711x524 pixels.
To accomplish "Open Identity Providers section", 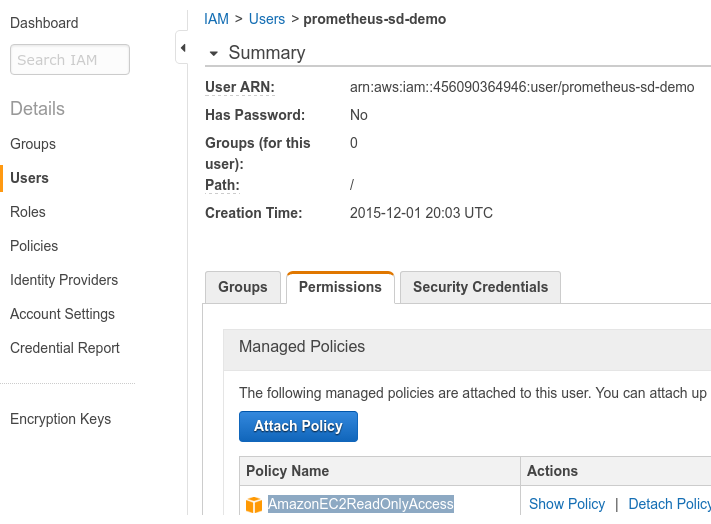I will pos(64,280).
